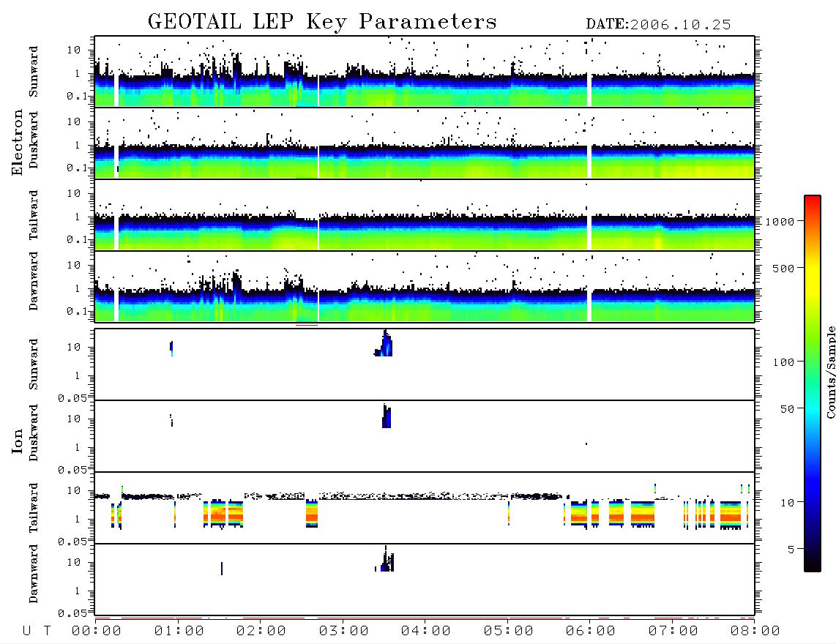The image size is (836, 644).
Task: Click the colorbar '500' tick label
Action: point(783,268)
